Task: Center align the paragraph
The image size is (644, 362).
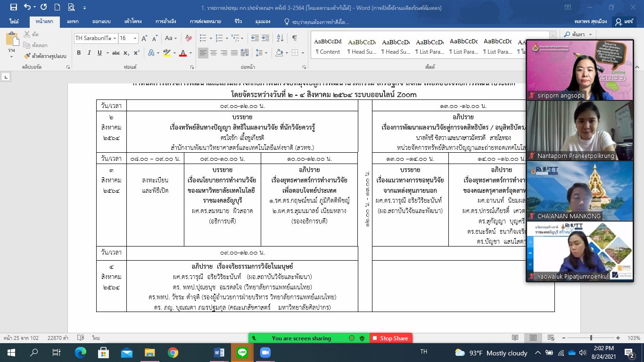Action: coord(213,53)
